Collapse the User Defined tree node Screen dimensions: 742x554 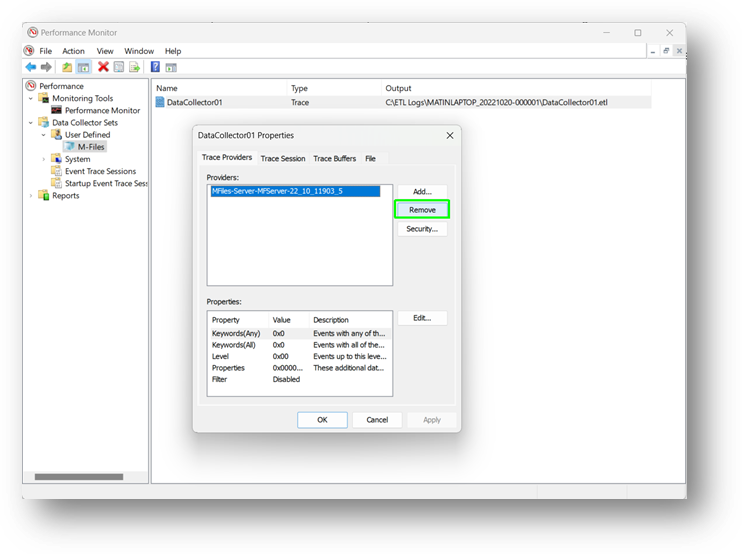[x=44, y=135]
